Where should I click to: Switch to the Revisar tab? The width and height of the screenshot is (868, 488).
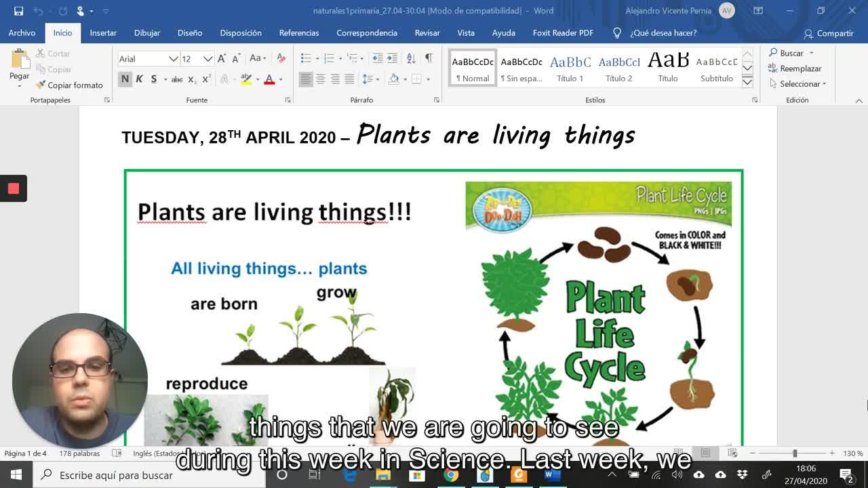point(427,33)
